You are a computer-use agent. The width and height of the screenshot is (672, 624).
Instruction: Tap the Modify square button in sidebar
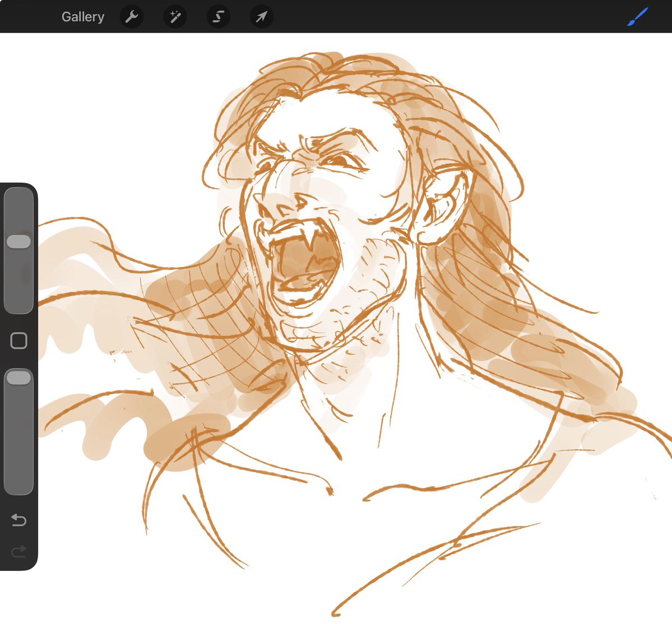[19, 341]
